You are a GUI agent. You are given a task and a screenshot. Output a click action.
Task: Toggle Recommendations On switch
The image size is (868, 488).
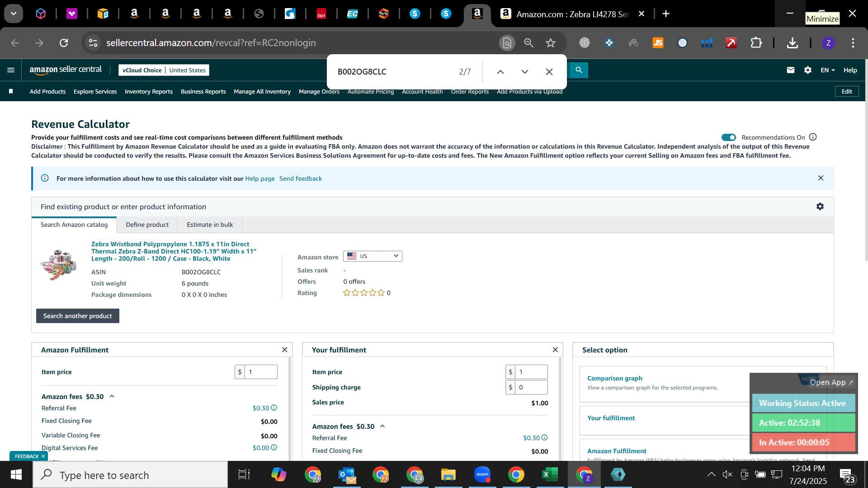pyautogui.click(x=728, y=137)
